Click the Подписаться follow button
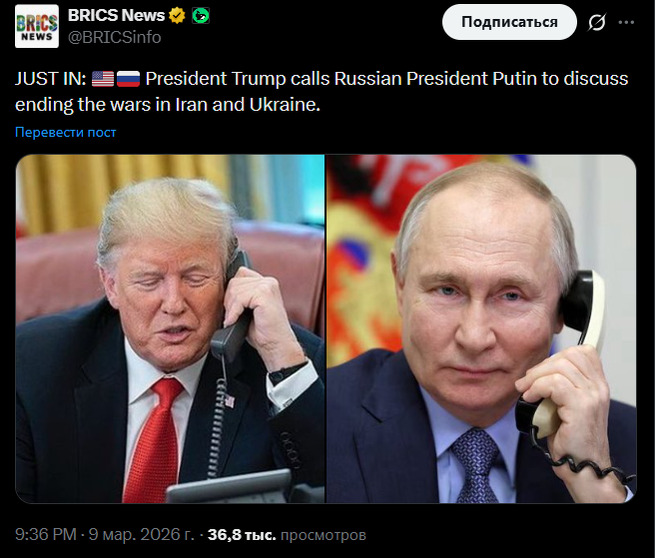 click(x=509, y=22)
